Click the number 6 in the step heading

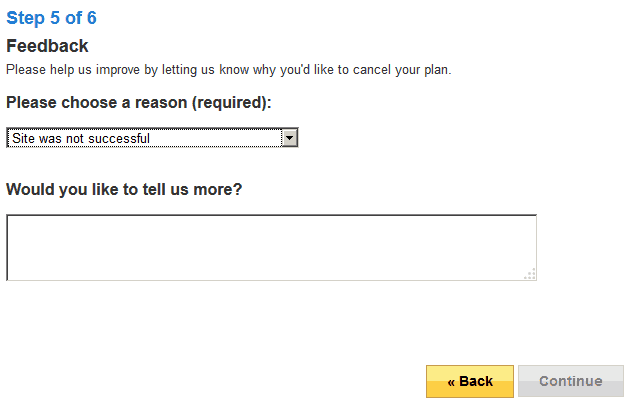pyautogui.click(x=91, y=18)
